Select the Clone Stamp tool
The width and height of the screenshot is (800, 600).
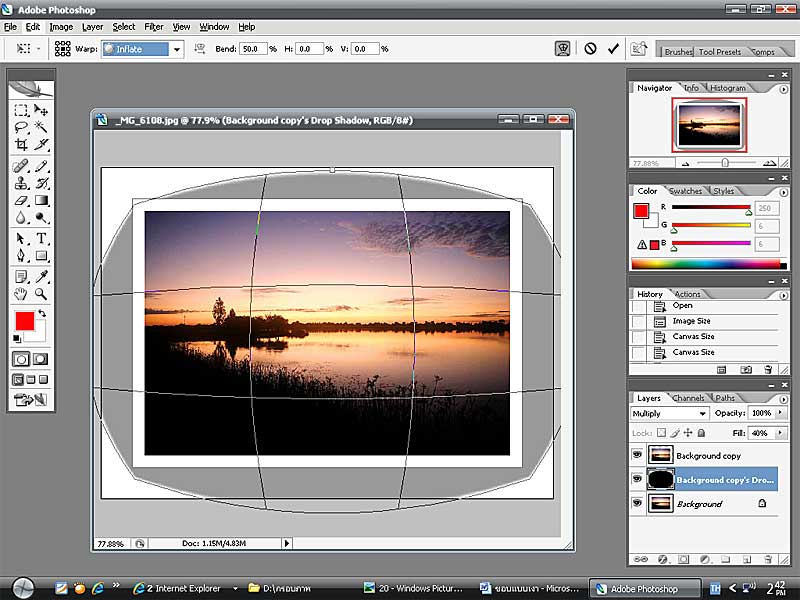click(x=21, y=183)
